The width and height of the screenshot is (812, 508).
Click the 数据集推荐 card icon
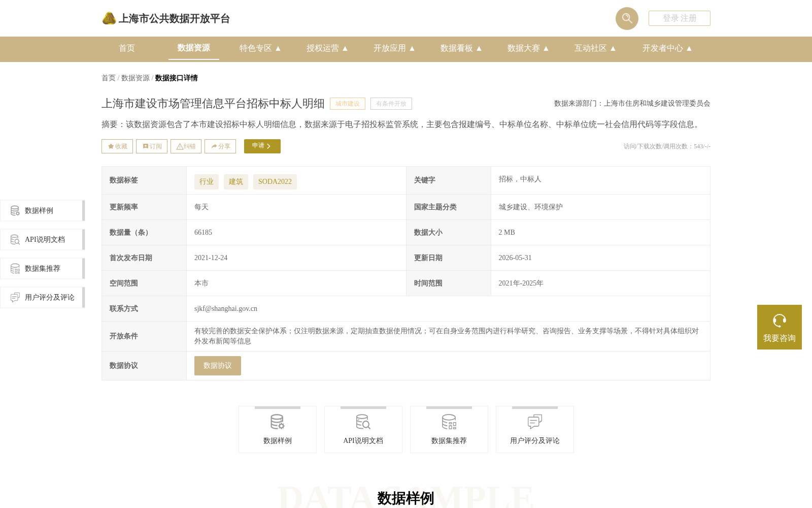[x=449, y=422]
